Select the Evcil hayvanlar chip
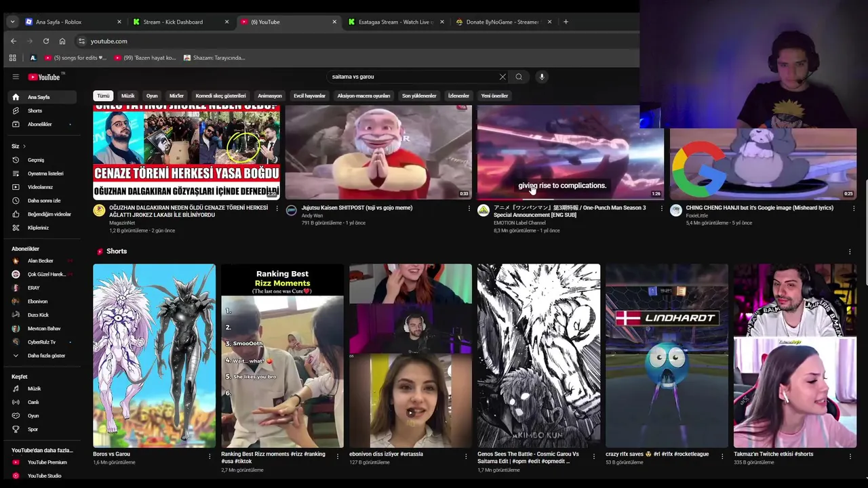The width and height of the screenshot is (868, 488). coord(309,96)
